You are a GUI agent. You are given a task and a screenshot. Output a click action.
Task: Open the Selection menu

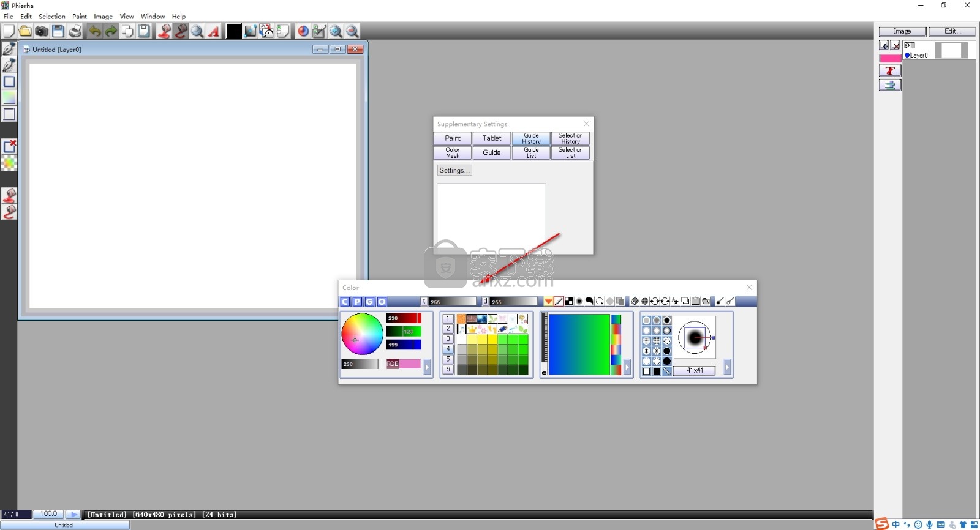coord(52,17)
